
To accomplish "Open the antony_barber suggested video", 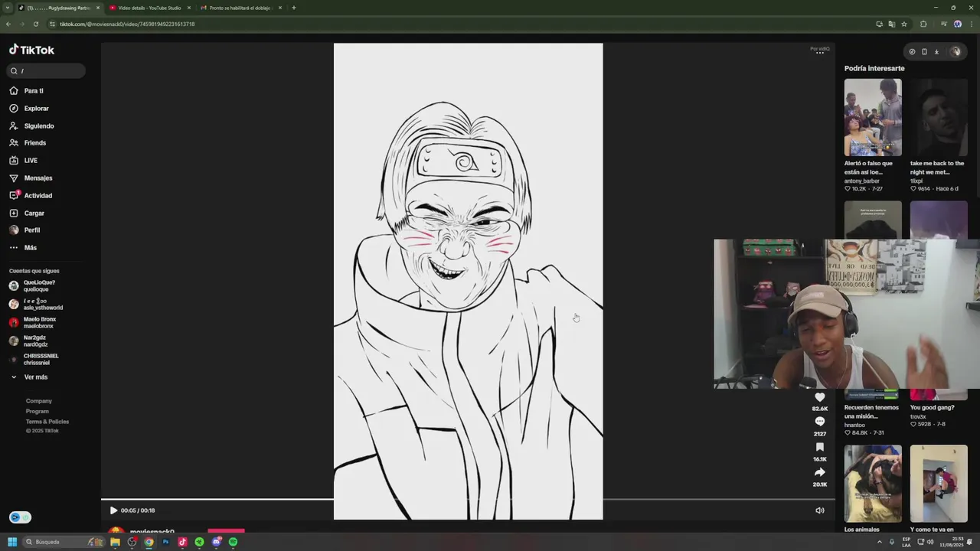I will 873,117.
